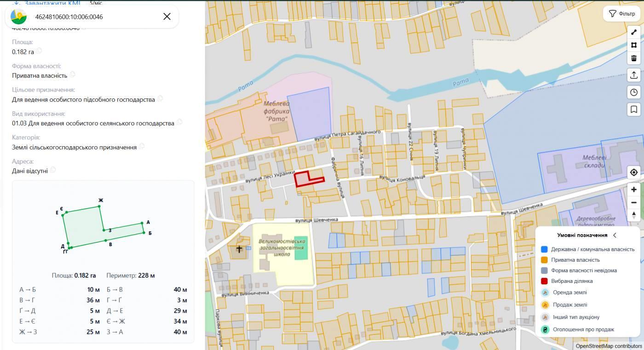Copy the Цільове призначення value
The width and height of the screenshot is (644, 350).
pyautogui.click(x=160, y=98)
